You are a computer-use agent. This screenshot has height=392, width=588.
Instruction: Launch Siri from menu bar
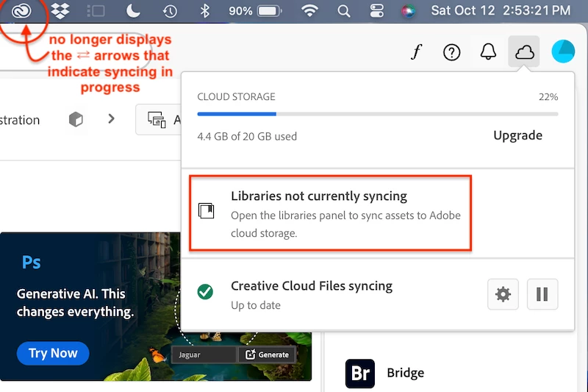point(409,11)
